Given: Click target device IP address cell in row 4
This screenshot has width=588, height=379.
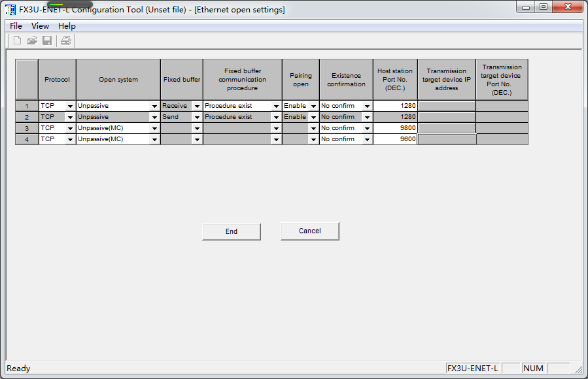Looking at the screenshot, I should 446,139.
